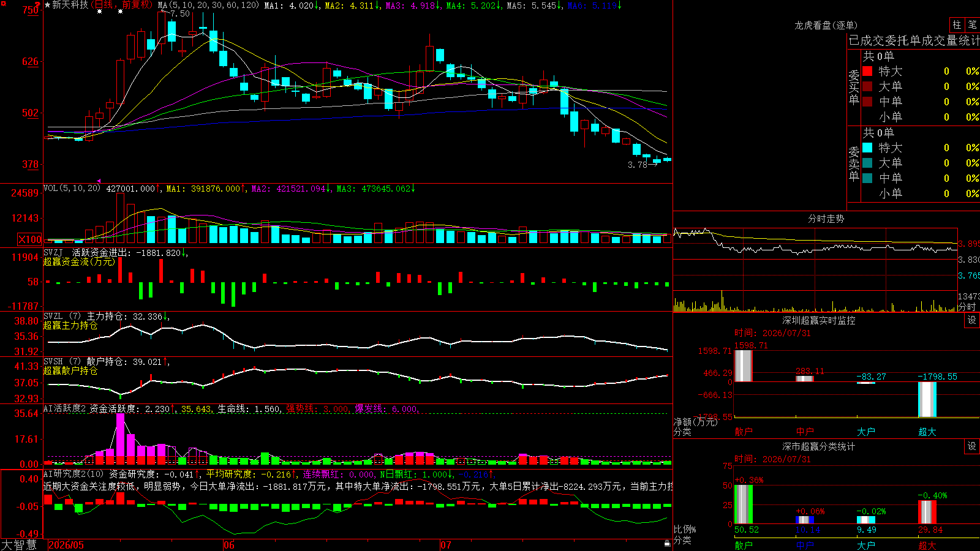Click the 超赢散户持仓 label
Screen dimensions: 980x551
click(70, 371)
